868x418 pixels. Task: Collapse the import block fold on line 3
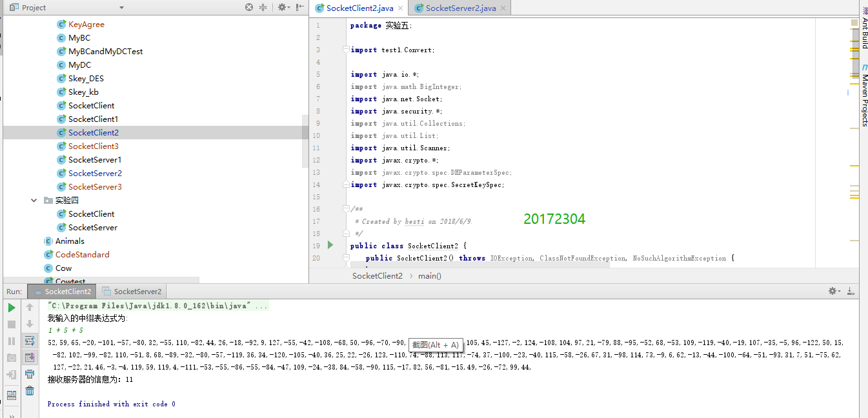(x=346, y=50)
